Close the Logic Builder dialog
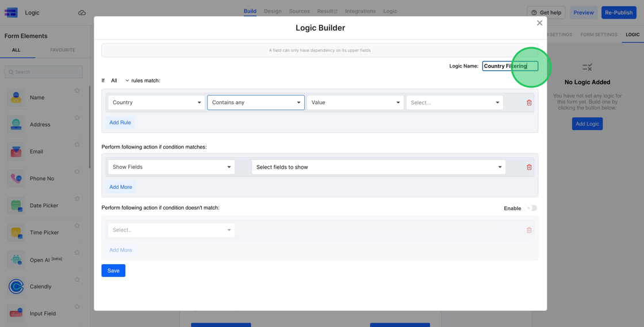 click(x=539, y=23)
